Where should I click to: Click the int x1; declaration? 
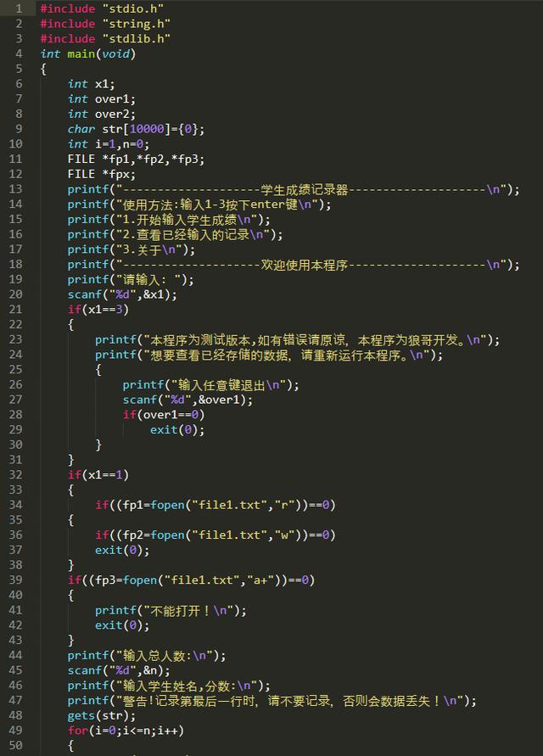(x=91, y=84)
